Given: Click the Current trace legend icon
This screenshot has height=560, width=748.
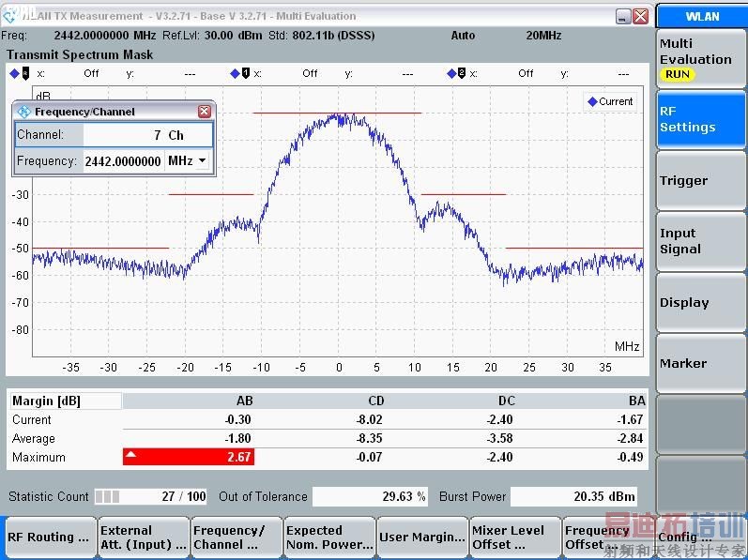Looking at the screenshot, I should 592,101.
